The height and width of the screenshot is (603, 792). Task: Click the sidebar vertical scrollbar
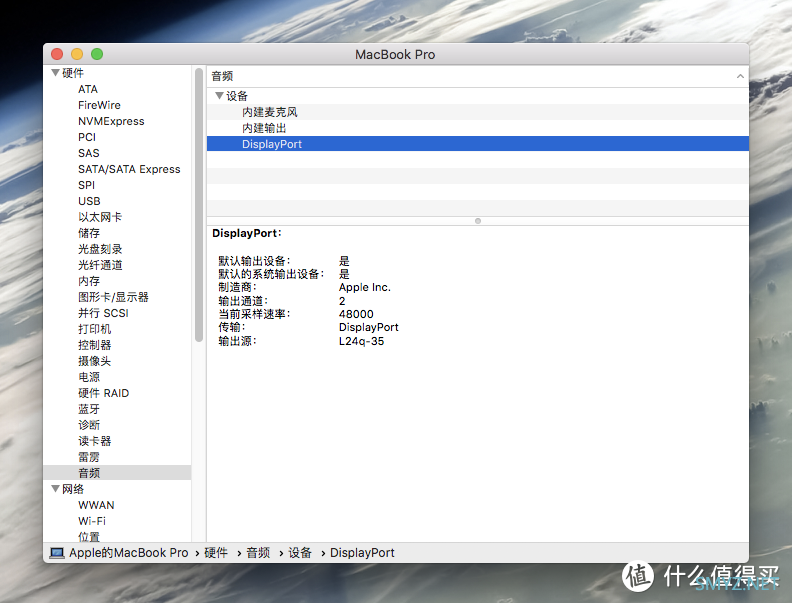199,200
